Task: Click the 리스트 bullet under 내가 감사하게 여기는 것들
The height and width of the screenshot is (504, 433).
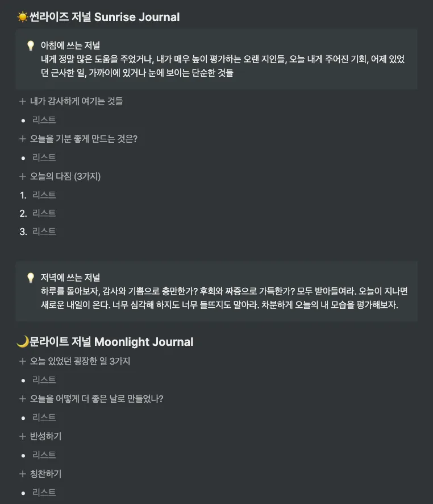Action: point(44,120)
